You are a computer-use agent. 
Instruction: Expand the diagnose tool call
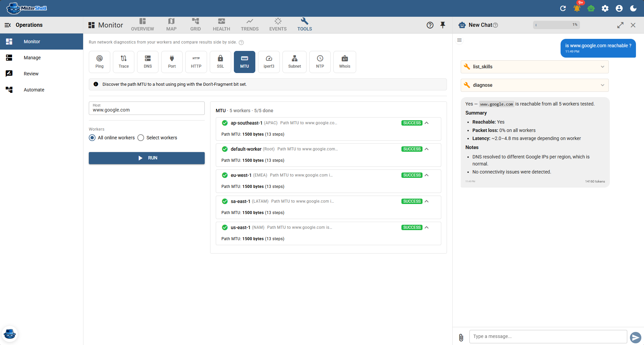[x=534, y=85]
